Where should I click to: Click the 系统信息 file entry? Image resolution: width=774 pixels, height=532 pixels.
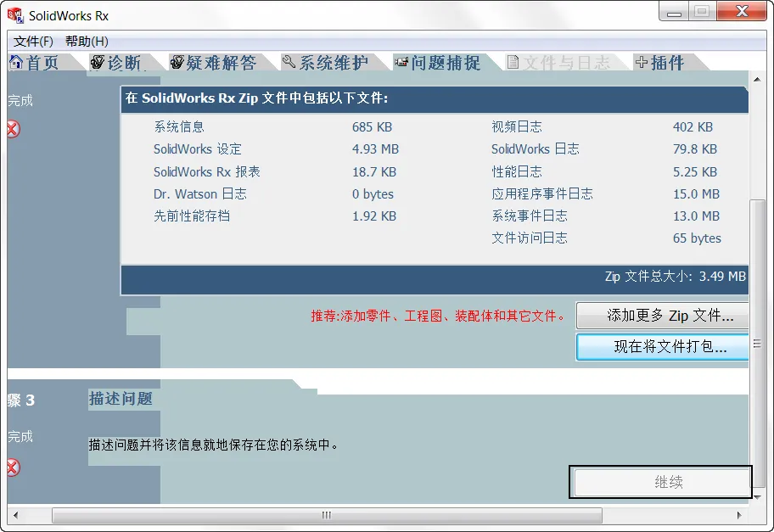click(x=179, y=126)
